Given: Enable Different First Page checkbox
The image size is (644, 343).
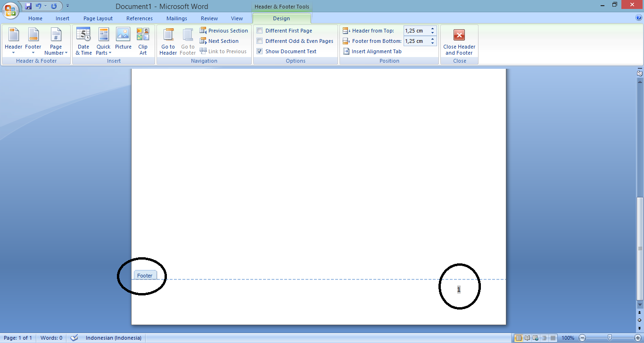Looking at the screenshot, I should [260, 31].
